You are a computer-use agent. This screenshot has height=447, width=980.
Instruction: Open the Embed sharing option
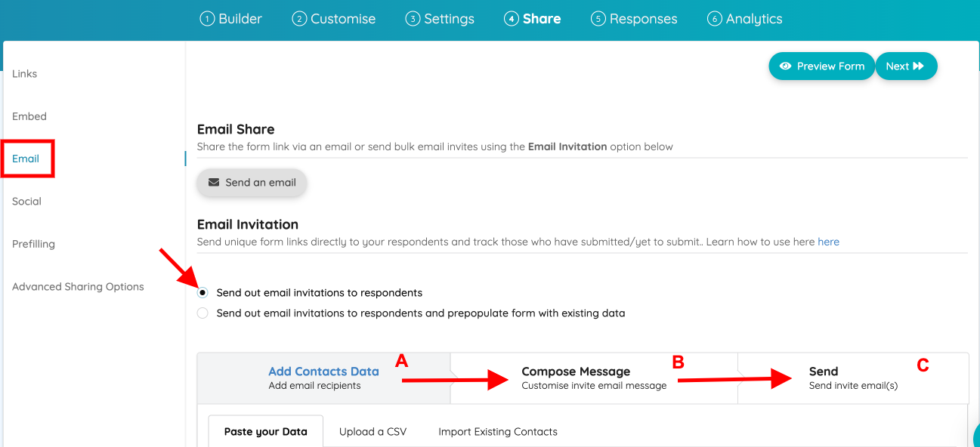click(x=29, y=116)
